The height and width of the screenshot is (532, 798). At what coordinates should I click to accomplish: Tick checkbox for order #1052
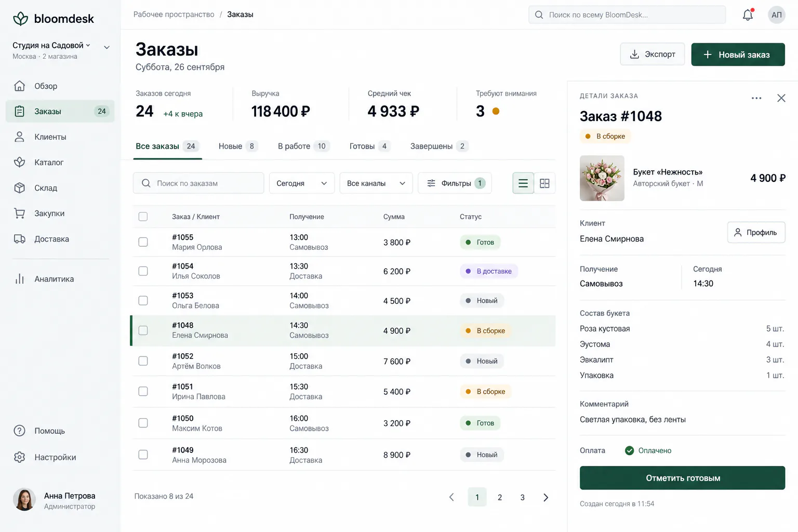143,361
